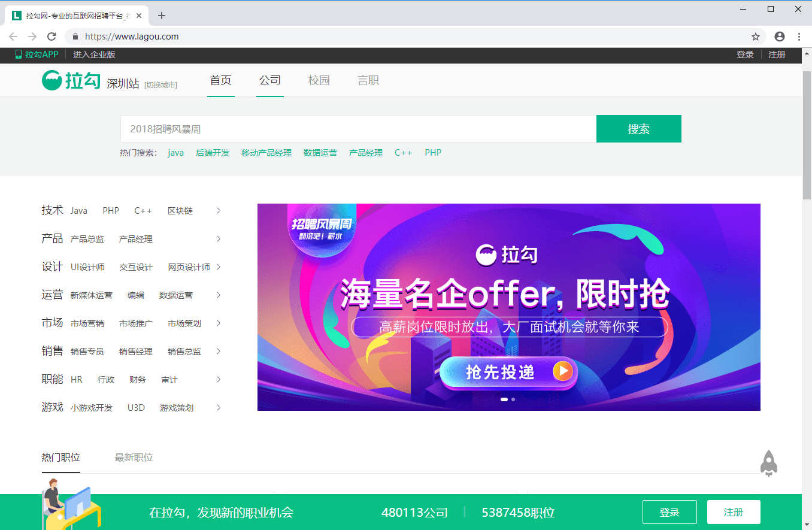Open the 公司 navigation tab

point(270,80)
